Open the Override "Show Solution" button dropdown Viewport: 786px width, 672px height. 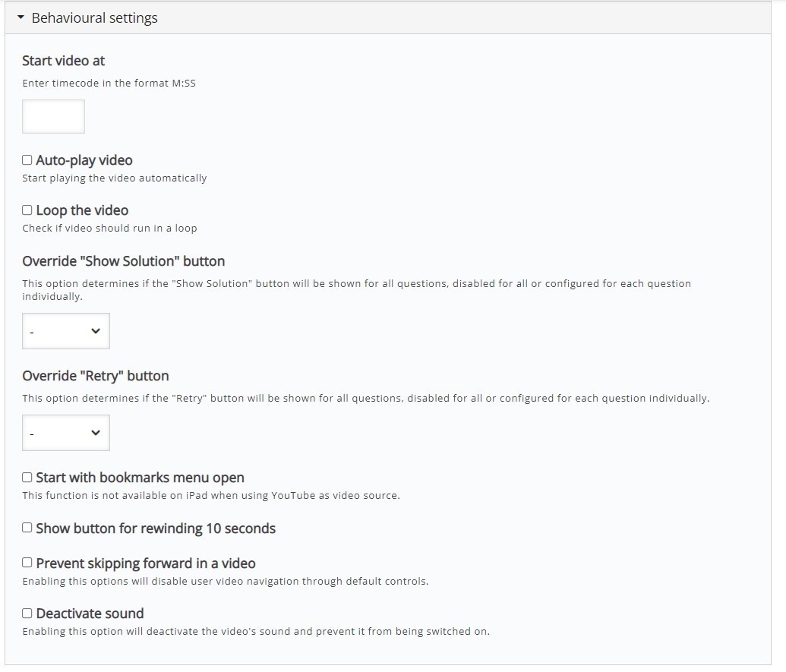tap(65, 331)
